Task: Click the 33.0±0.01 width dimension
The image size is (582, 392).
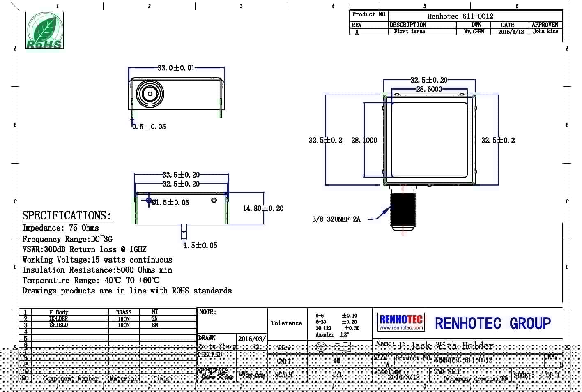Action: click(x=176, y=68)
